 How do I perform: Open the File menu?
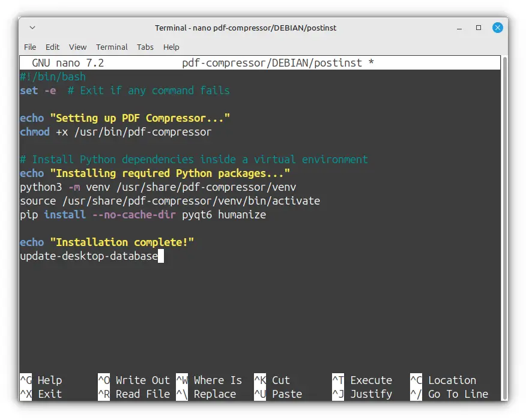click(x=30, y=47)
